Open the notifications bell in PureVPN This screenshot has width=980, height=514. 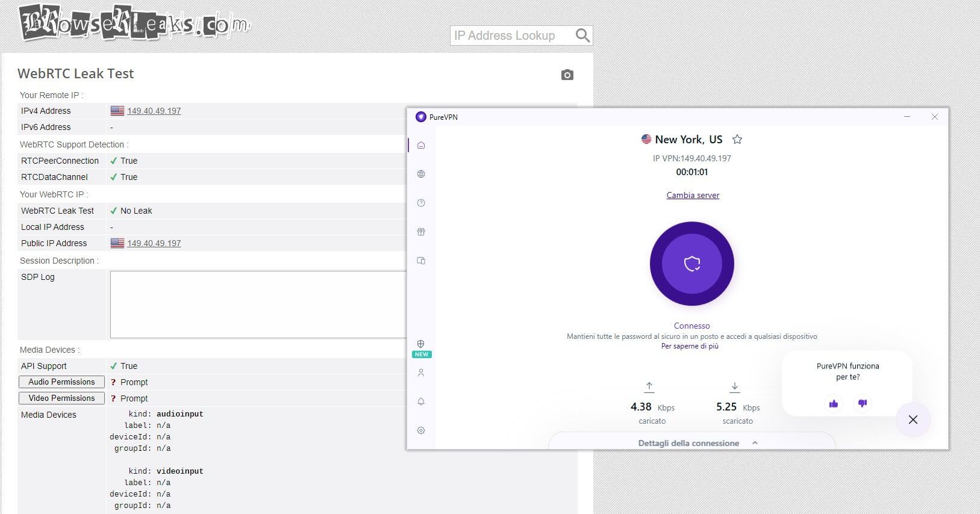[421, 401]
